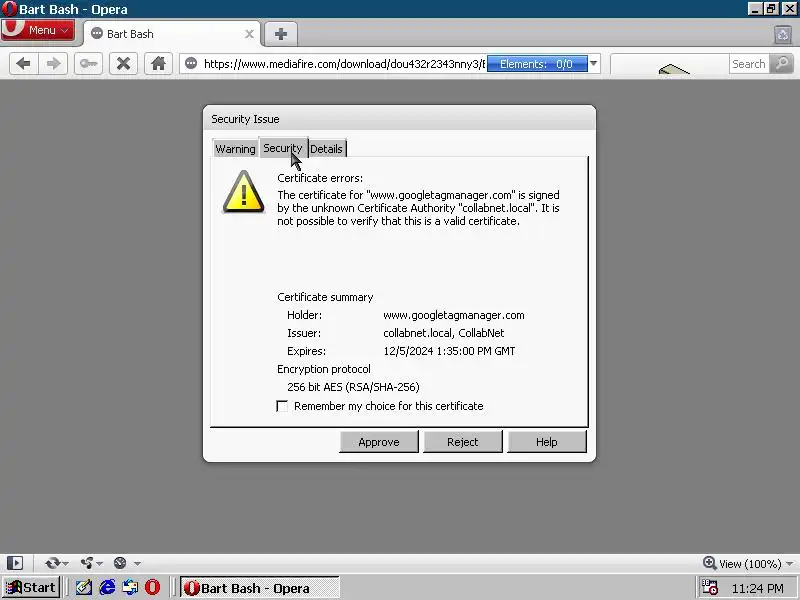Click the mediafire URL address field
The height and width of the screenshot is (600, 800).
point(344,64)
